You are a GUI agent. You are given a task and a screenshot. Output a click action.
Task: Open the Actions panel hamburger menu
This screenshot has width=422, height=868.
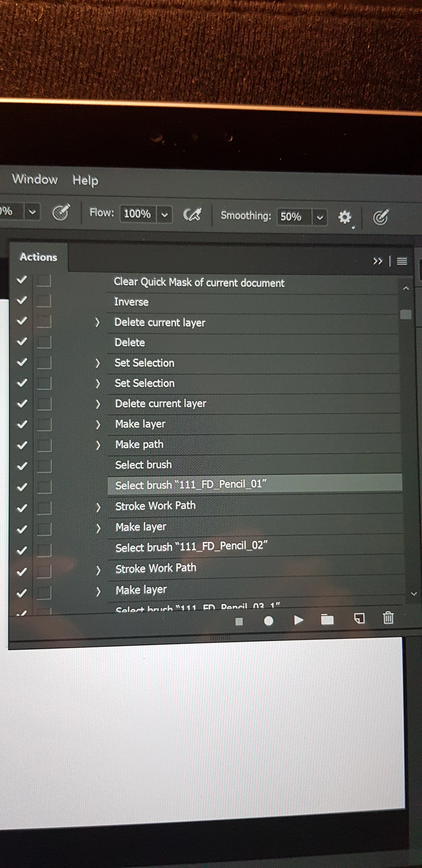(x=402, y=261)
